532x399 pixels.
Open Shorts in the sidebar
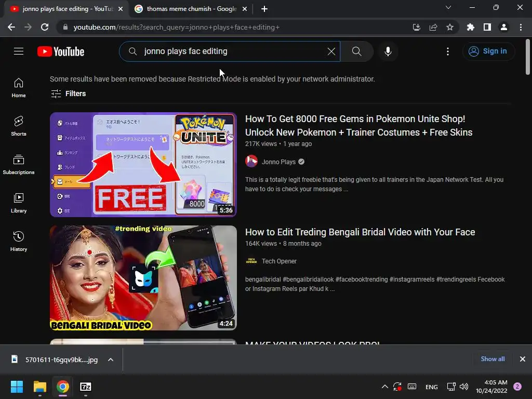click(x=19, y=126)
